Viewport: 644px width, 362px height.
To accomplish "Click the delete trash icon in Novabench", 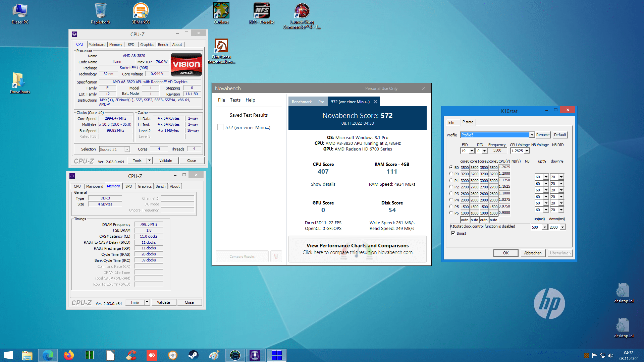I will 276,256.
